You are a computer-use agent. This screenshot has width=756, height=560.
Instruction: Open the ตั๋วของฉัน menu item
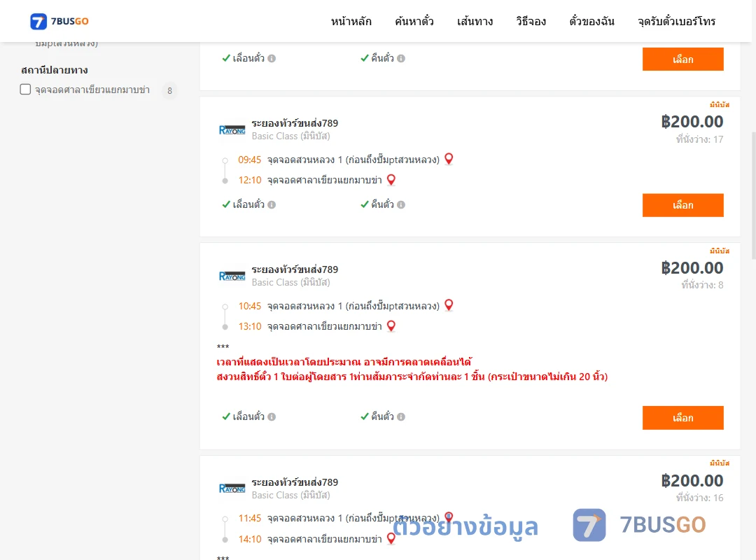591,21
